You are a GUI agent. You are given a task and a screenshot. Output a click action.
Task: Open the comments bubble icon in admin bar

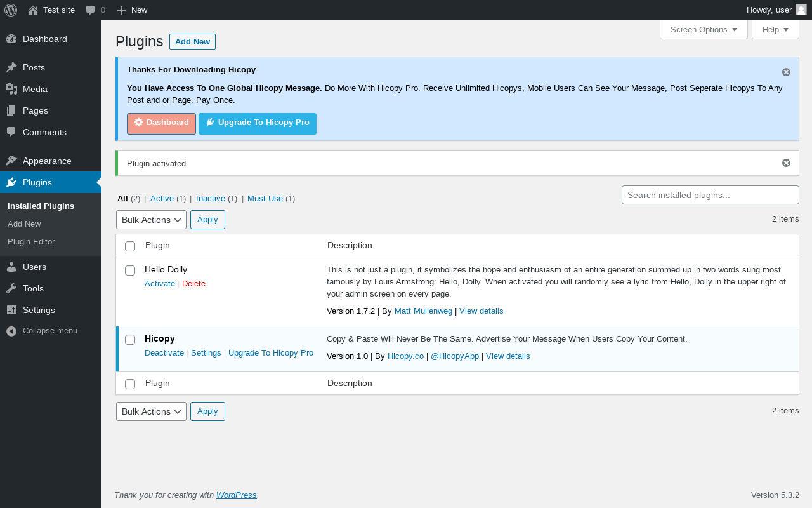(x=91, y=10)
